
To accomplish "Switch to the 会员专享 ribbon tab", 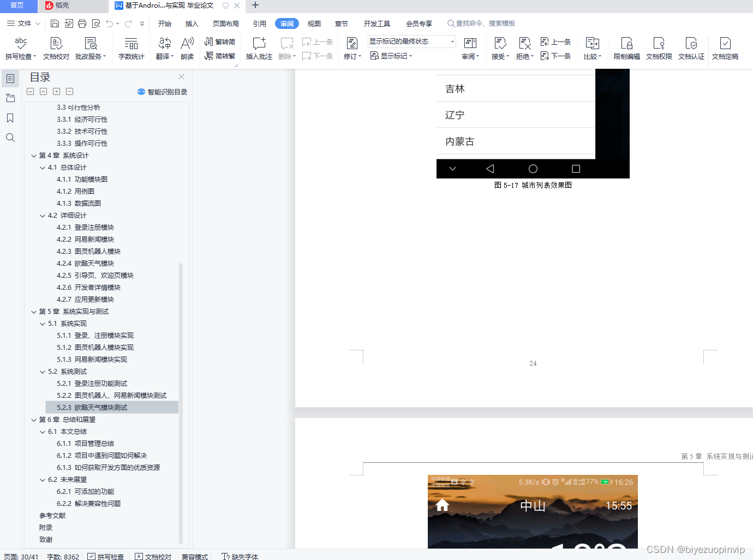I will tap(419, 23).
